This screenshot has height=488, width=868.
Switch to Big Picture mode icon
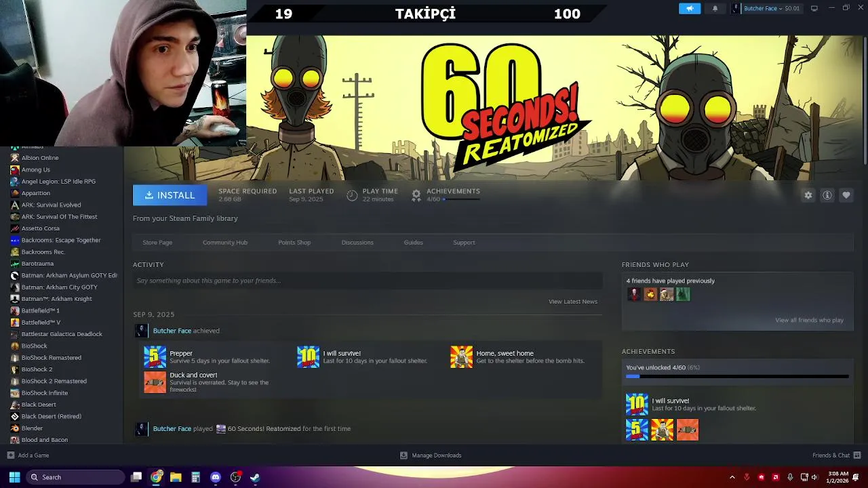pos(814,8)
